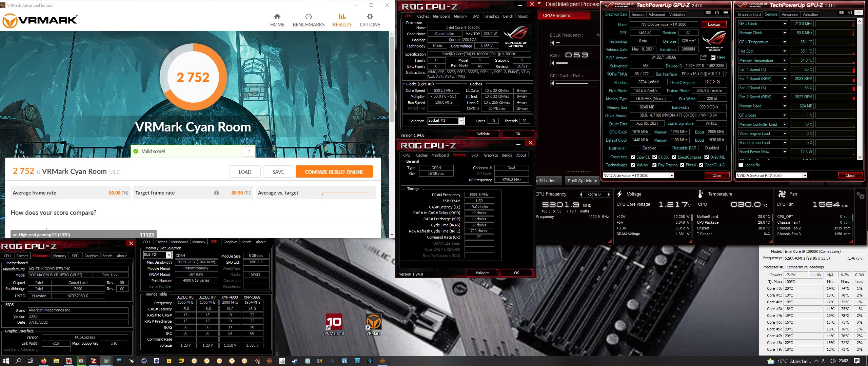Screen dimensions: 868x366
Task: Open Validation tab in GPU-Z Sensors window
Action: click(x=810, y=15)
